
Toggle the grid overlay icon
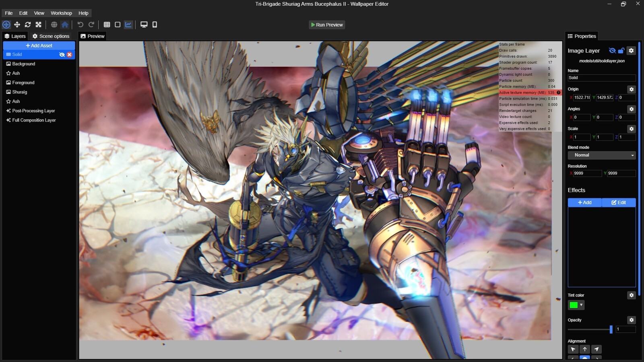click(107, 25)
